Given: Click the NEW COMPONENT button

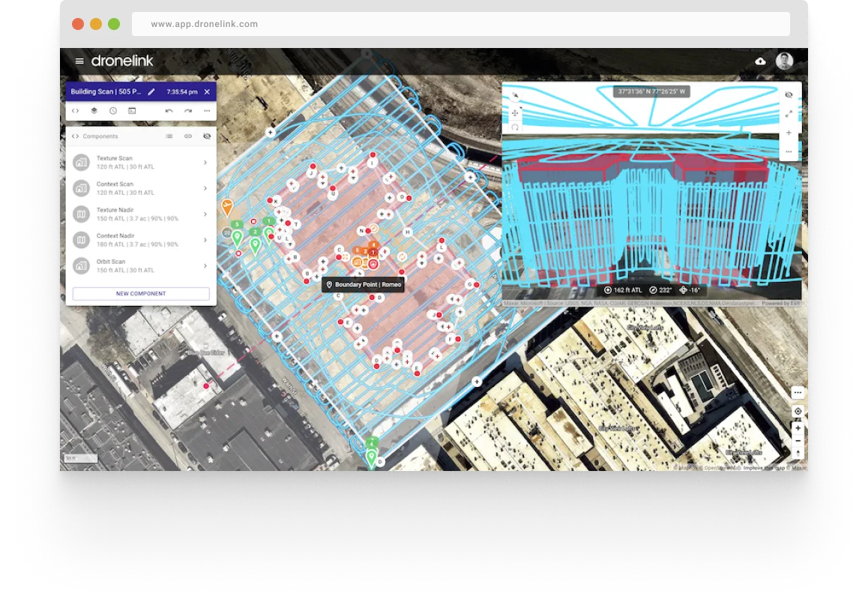Looking at the screenshot, I should click(141, 293).
